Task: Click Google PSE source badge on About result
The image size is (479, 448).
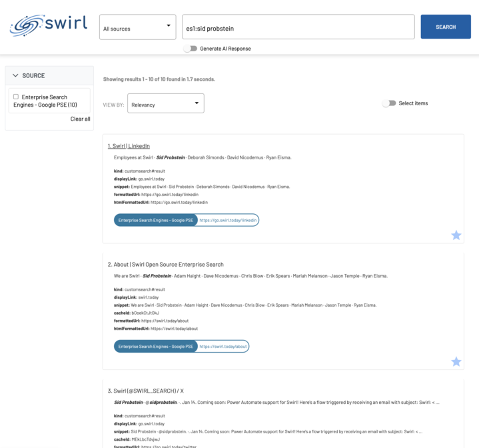Action: point(156,347)
